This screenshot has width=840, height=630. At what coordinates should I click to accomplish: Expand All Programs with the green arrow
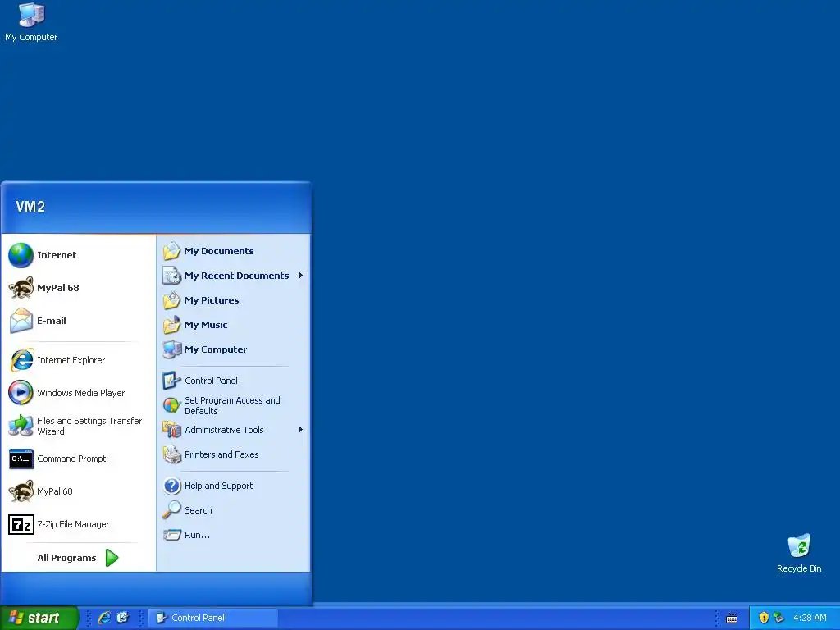pos(78,558)
